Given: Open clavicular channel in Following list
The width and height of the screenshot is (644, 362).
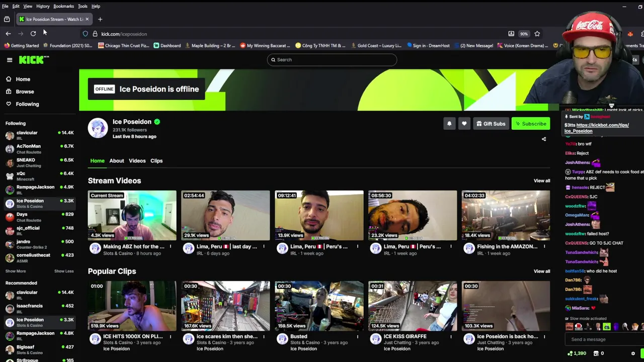Looking at the screenshot, I should 39,135.
